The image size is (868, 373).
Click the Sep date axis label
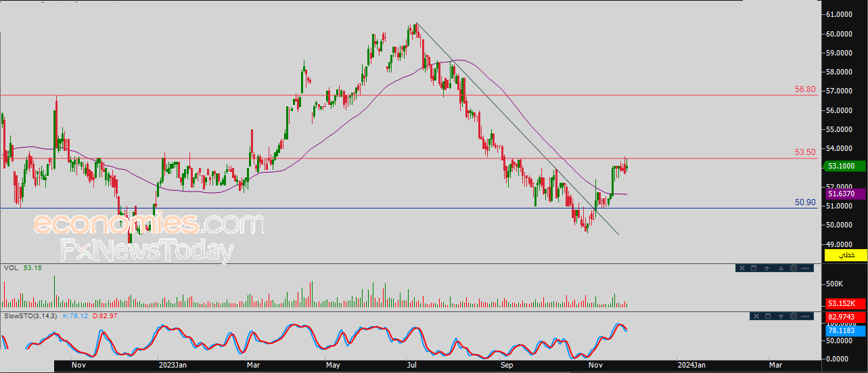(508, 365)
